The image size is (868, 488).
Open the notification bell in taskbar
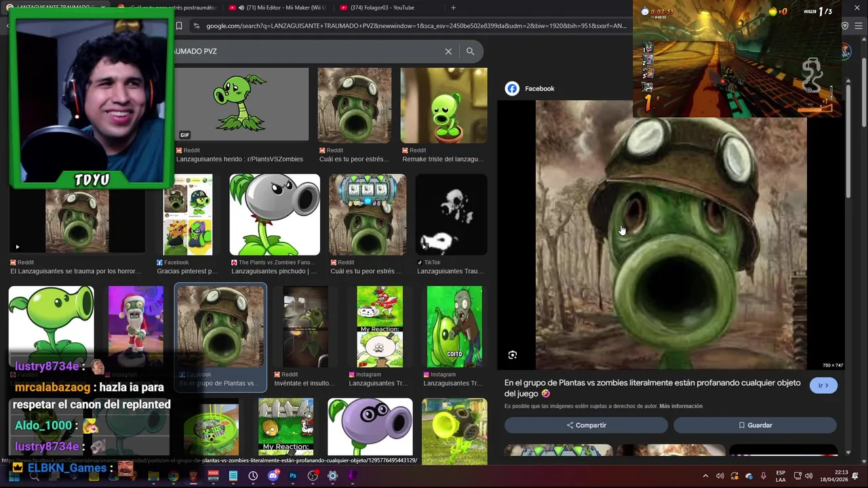pyautogui.click(x=855, y=476)
